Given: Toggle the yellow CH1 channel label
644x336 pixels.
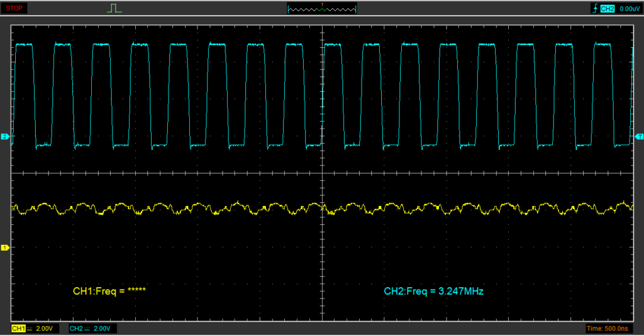Looking at the screenshot, I should [x=18, y=329].
